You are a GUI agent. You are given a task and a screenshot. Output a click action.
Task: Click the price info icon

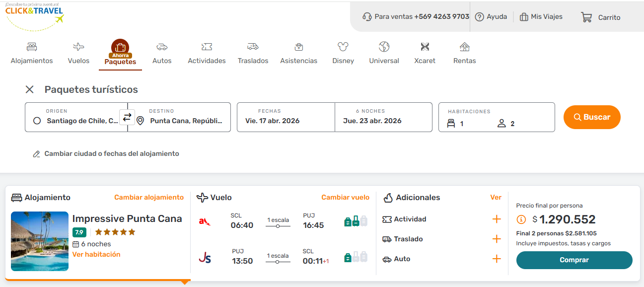click(521, 219)
